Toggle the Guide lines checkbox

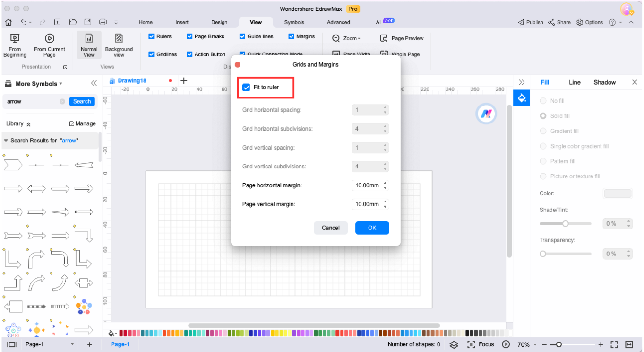(242, 36)
